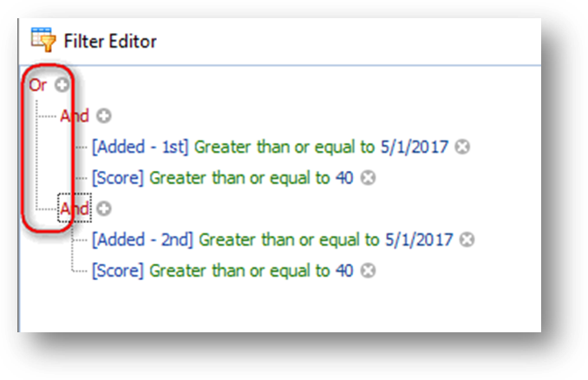The image size is (588, 380).
Task: Change operator on Added - 1st condition
Action: coord(284,147)
